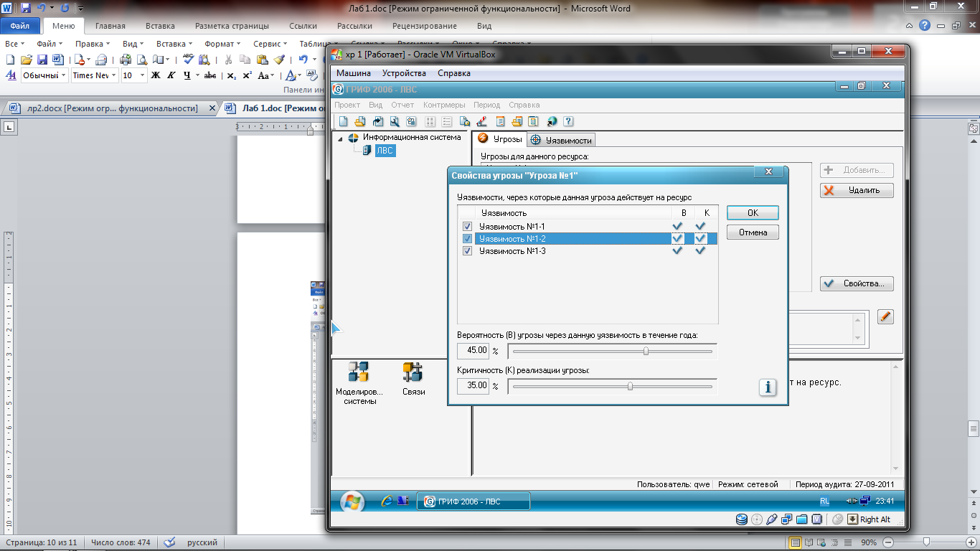Apply superscript x² formatting in Word
The width and height of the screenshot is (980, 551).
coord(247,75)
